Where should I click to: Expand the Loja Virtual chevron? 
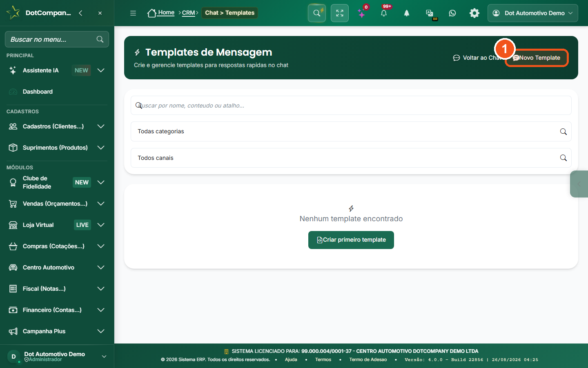(101, 225)
